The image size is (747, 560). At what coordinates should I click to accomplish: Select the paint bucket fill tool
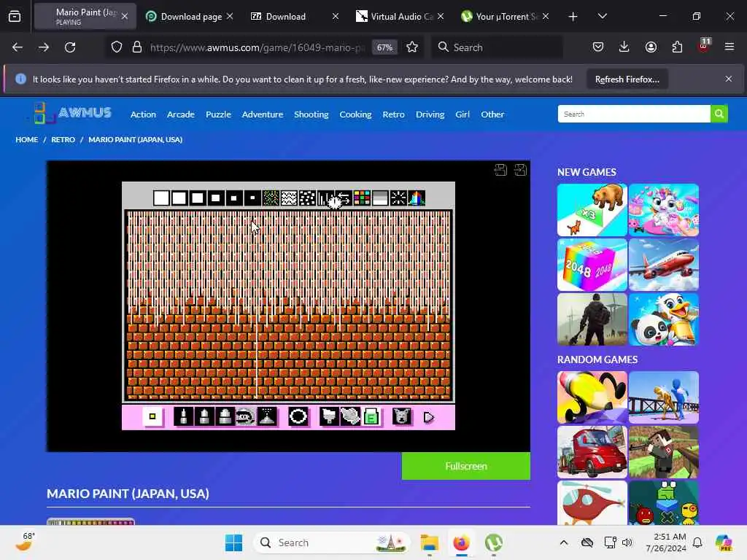click(329, 416)
